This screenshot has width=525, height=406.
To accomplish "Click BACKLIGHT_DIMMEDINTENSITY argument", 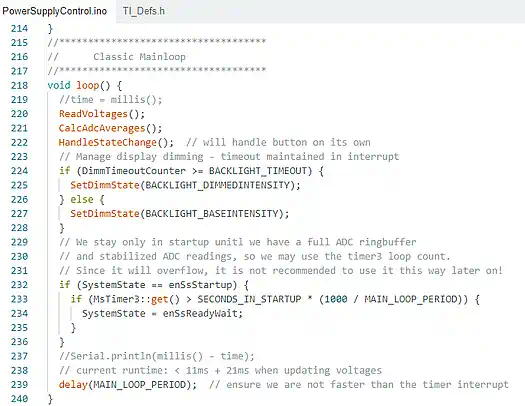I will (x=217, y=185).
